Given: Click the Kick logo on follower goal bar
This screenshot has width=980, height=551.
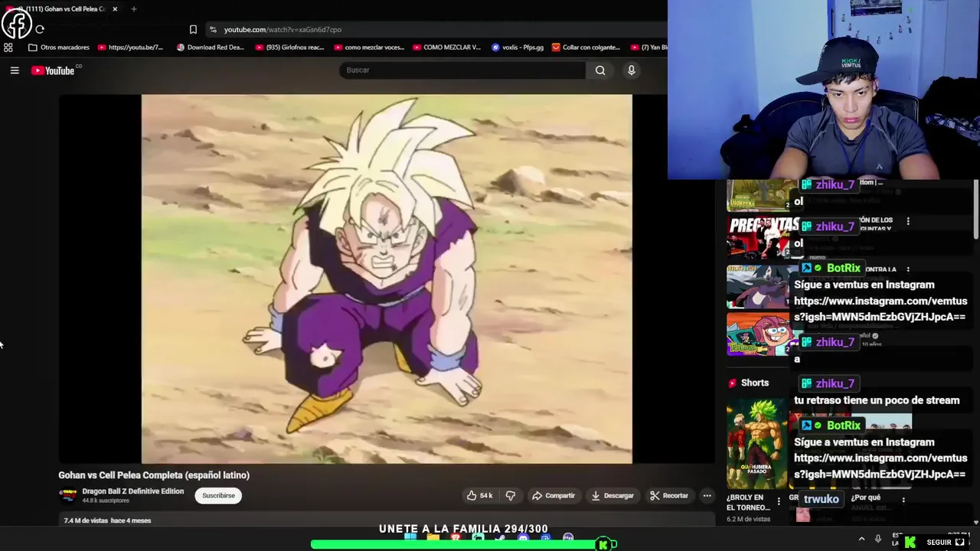Looking at the screenshot, I should point(603,544).
